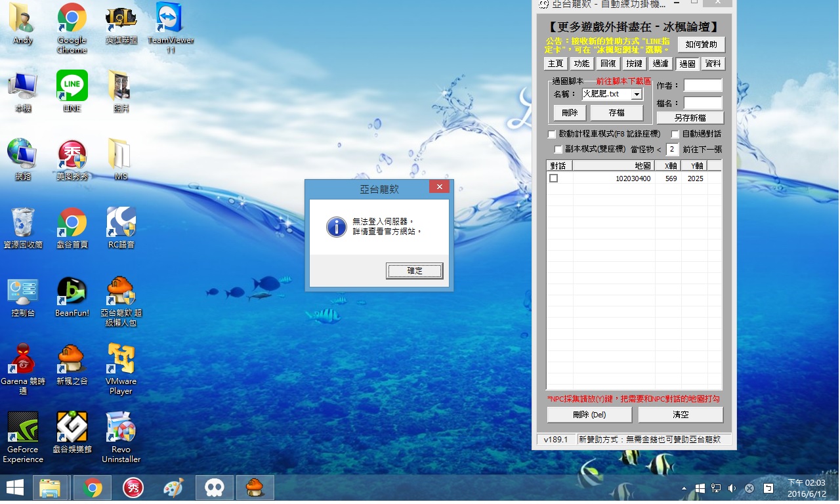The height and width of the screenshot is (504, 840).
Task: Switch to the 按鍵 tab
Action: (634, 64)
